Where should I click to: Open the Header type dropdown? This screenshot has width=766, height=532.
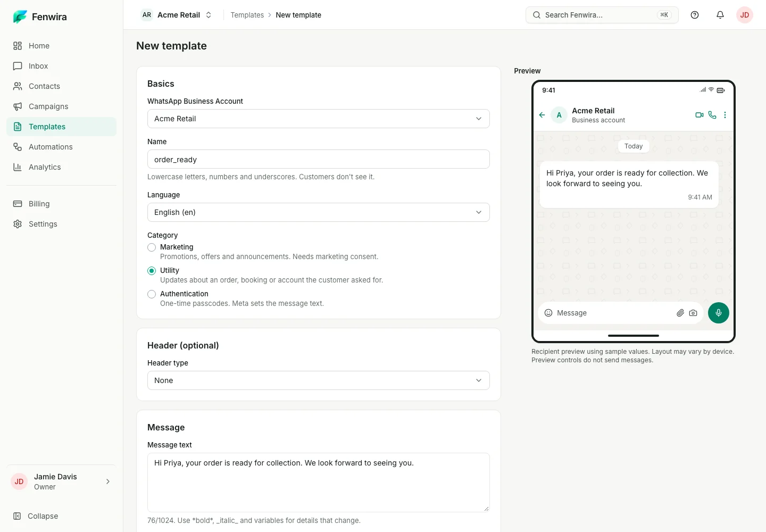[319, 380]
